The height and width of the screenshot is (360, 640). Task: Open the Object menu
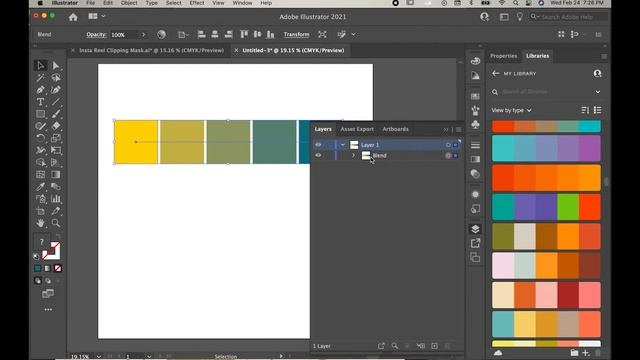129,3
